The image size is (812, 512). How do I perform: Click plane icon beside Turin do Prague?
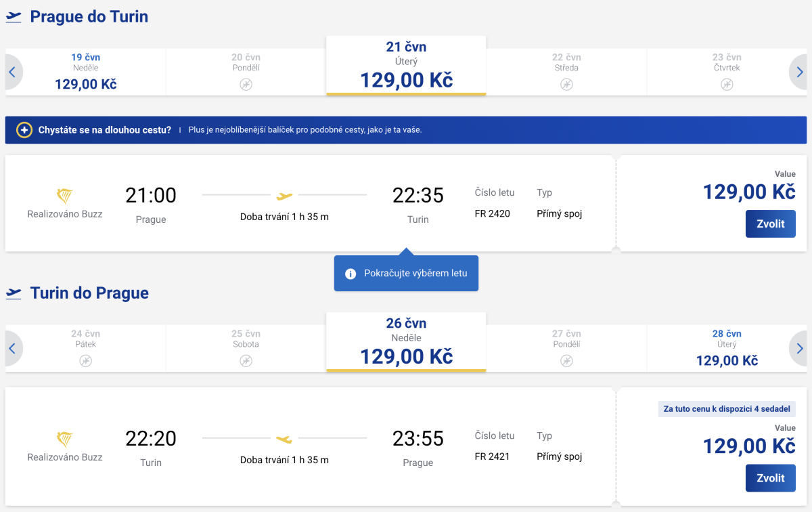pos(14,293)
